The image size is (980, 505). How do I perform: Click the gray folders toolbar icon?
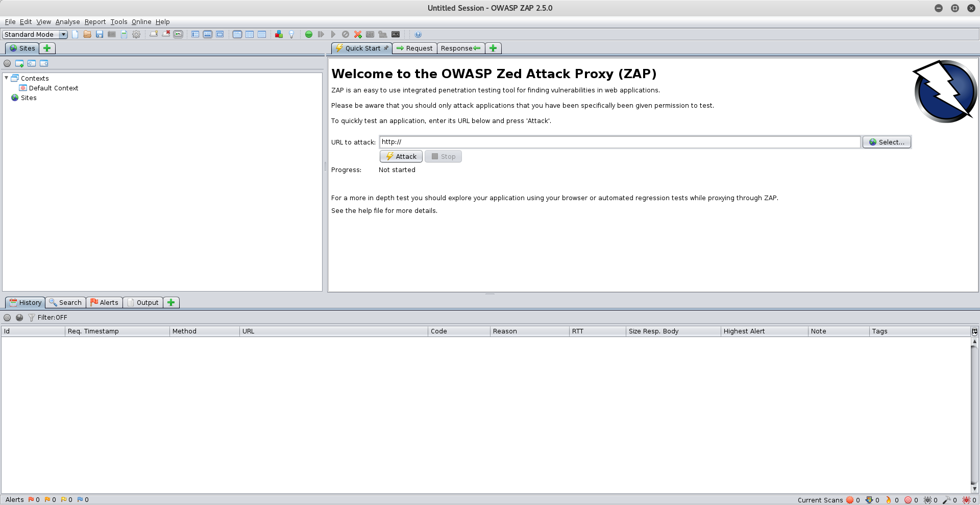tap(382, 34)
